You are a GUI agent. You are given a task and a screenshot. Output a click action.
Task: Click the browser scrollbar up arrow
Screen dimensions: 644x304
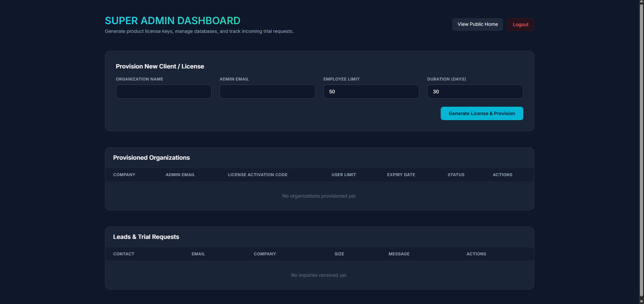[642, 2]
